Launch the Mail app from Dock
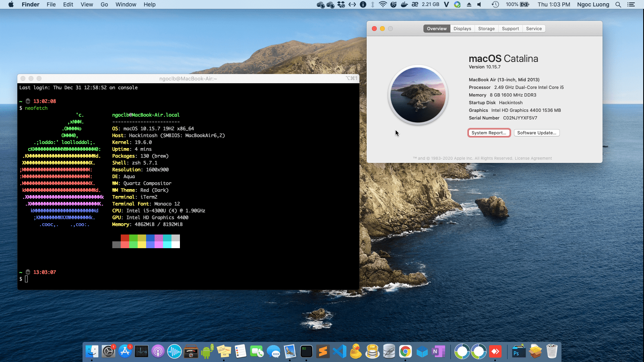This screenshot has width=644, height=362. [290, 352]
